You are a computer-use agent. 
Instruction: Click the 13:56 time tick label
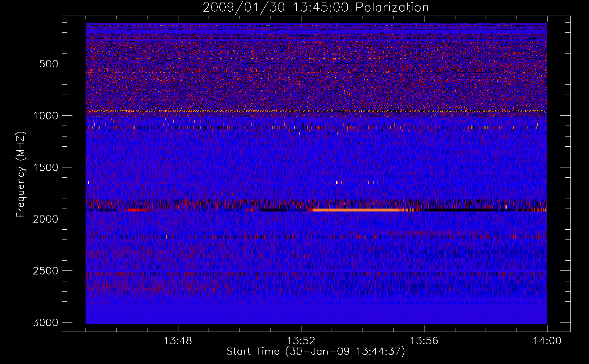point(424,341)
